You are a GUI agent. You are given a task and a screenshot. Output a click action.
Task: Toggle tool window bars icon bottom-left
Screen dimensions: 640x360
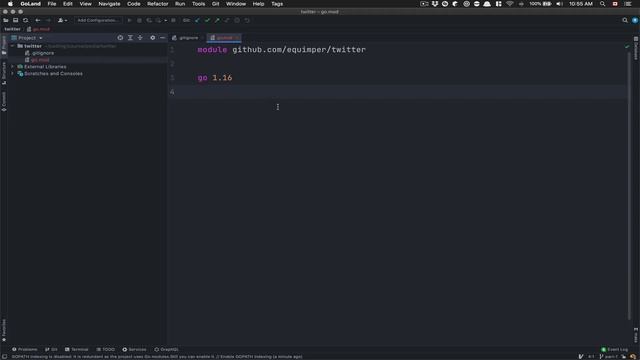pos(4,357)
